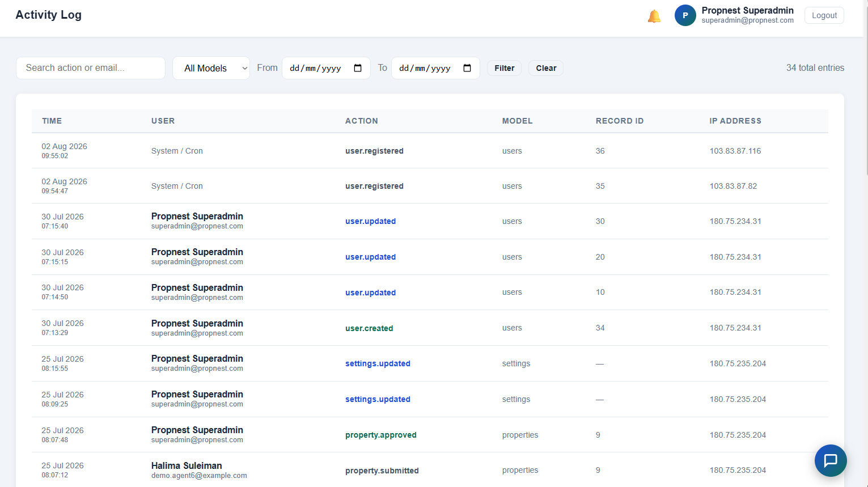Apply the Filter button
This screenshot has width=868, height=487.
point(505,68)
